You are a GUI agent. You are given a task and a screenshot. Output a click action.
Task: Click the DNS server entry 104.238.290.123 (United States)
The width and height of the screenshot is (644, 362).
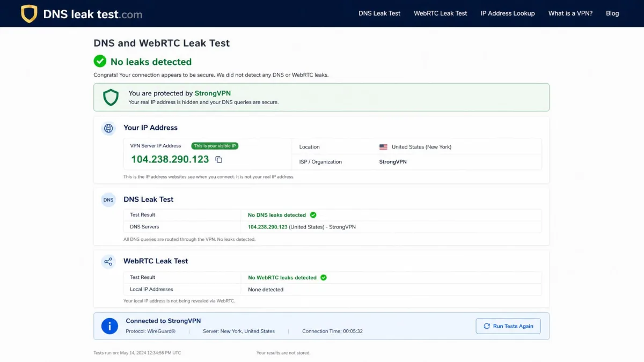pyautogui.click(x=302, y=227)
